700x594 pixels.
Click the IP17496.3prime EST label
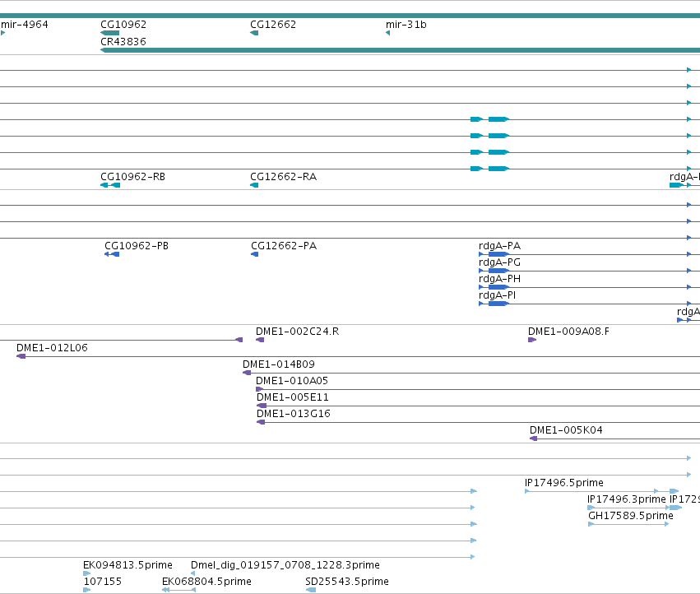pyautogui.click(x=626, y=499)
